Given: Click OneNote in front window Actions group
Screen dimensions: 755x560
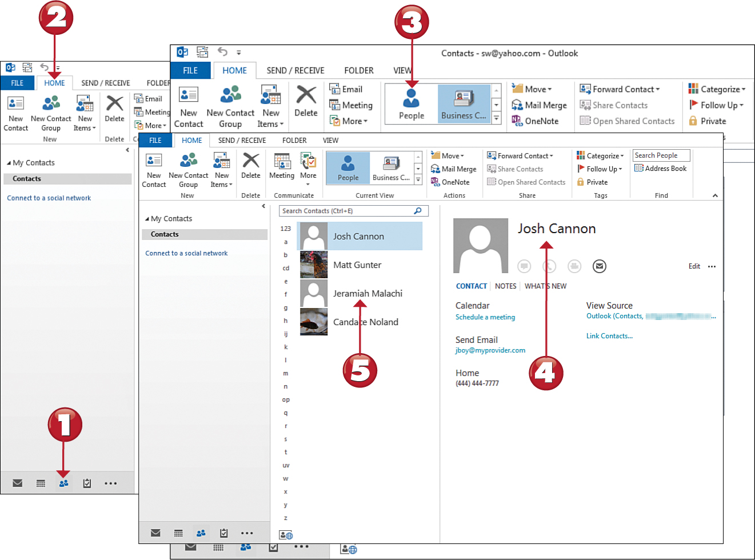Looking at the screenshot, I should pos(450,182).
